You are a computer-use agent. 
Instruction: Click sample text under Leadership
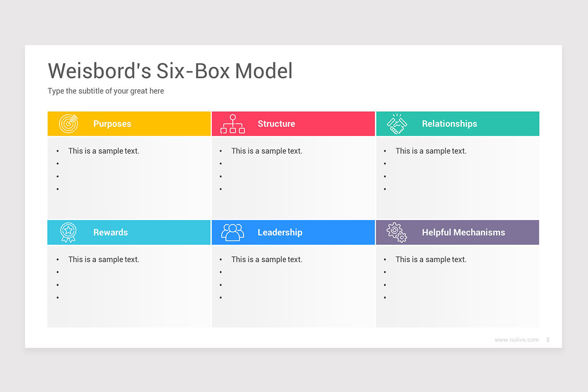267,260
